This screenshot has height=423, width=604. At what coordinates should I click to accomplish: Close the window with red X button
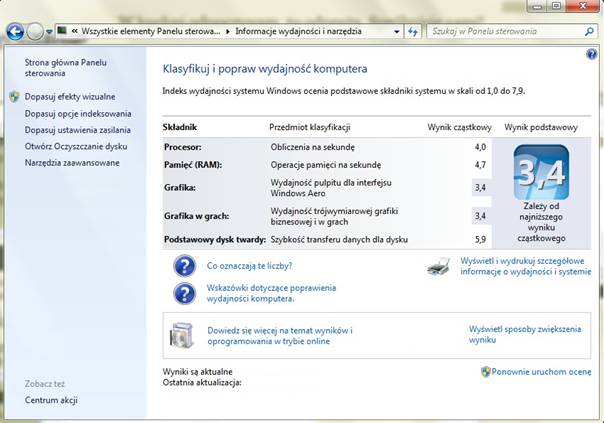coord(582,6)
